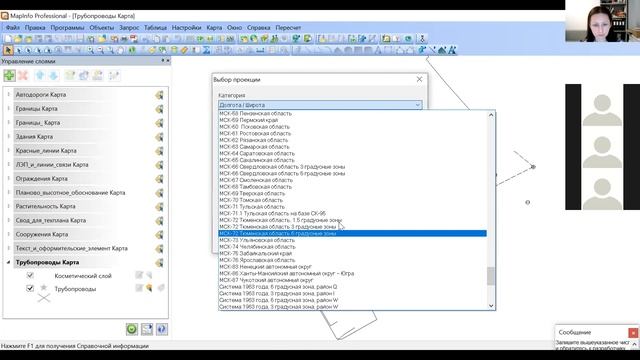Close the Выбор проекции dialog

[419, 79]
